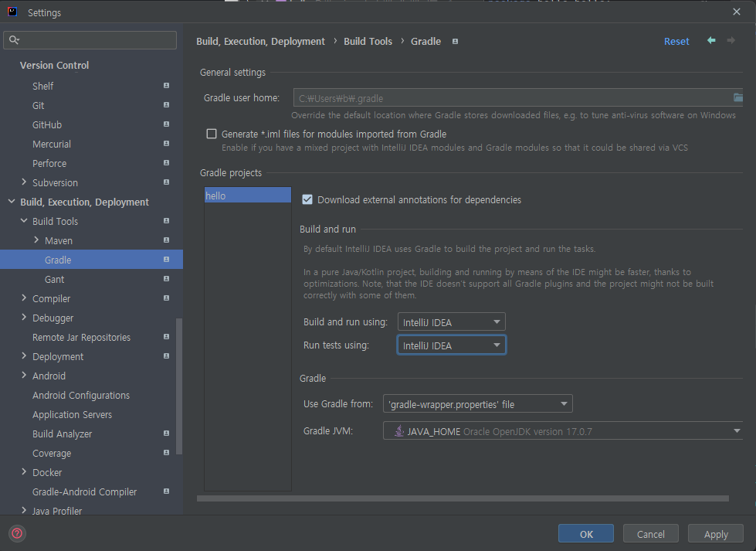The width and height of the screenshot is (756, 551).
Task: Open the Use Gradle from dropdown
Action: click(x=478, y=404)
